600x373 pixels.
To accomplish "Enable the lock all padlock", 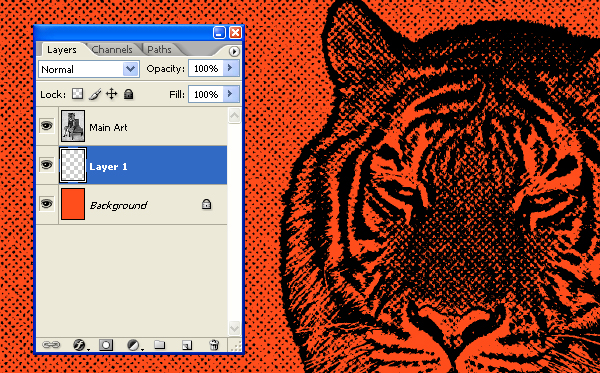I will 129,94.
